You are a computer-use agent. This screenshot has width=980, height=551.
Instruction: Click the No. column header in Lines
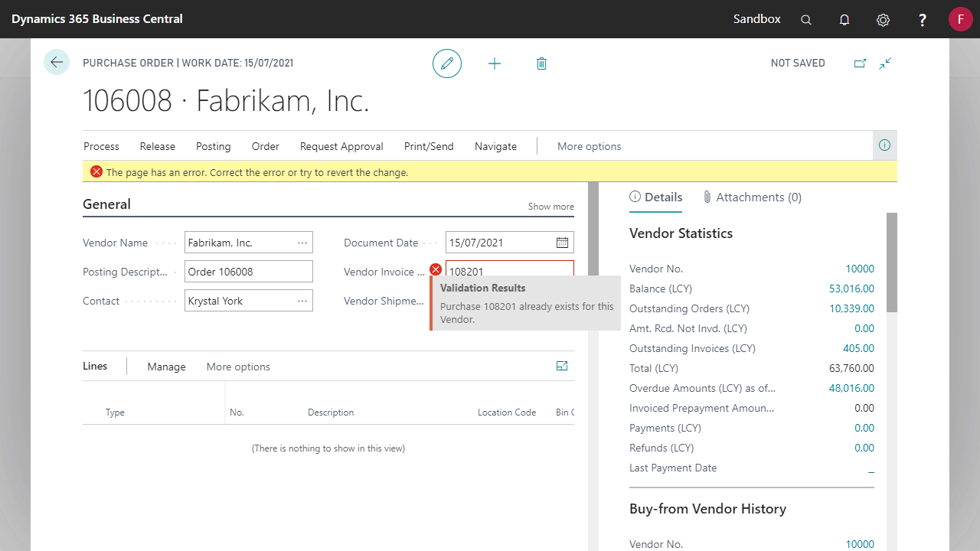click(x=237, y=412)
